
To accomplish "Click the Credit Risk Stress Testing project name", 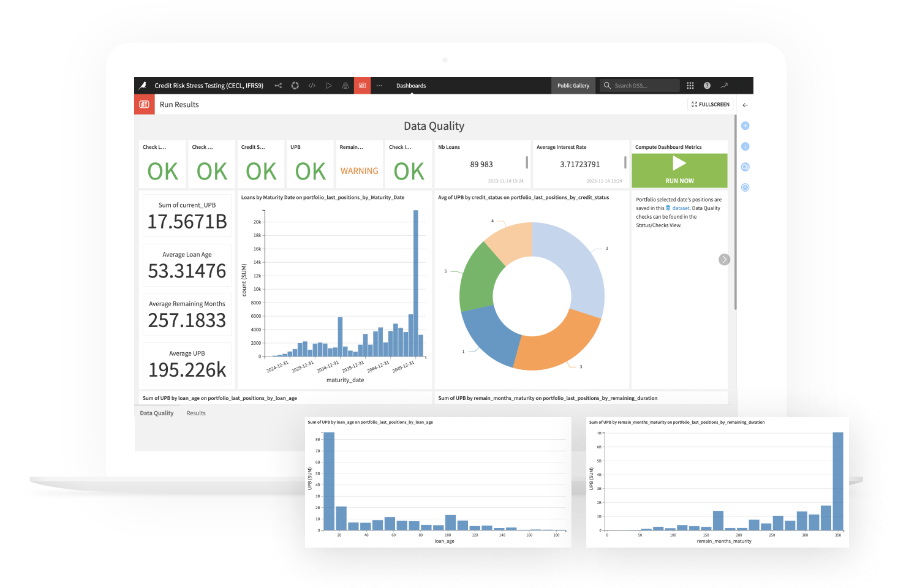I will tap(209, 86).
